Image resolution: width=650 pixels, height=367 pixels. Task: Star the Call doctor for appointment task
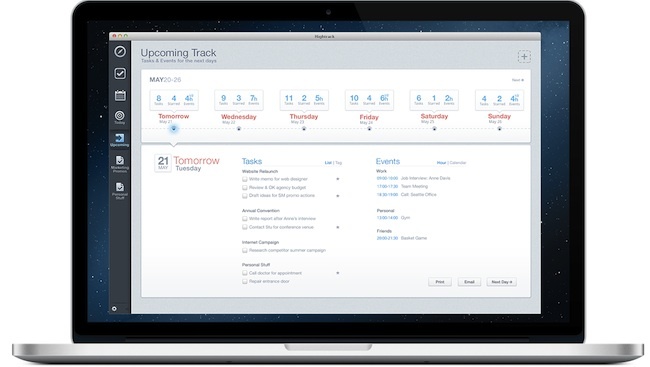click(x=337, y=273)
